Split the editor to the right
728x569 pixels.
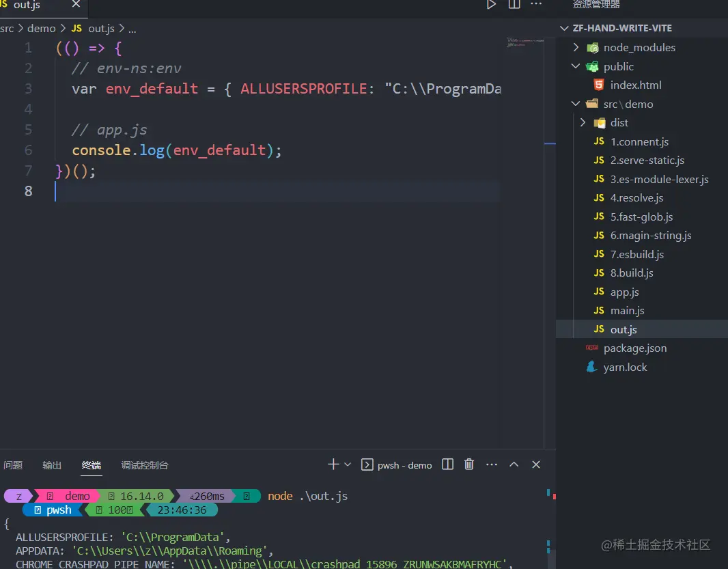tap(514, 5)
